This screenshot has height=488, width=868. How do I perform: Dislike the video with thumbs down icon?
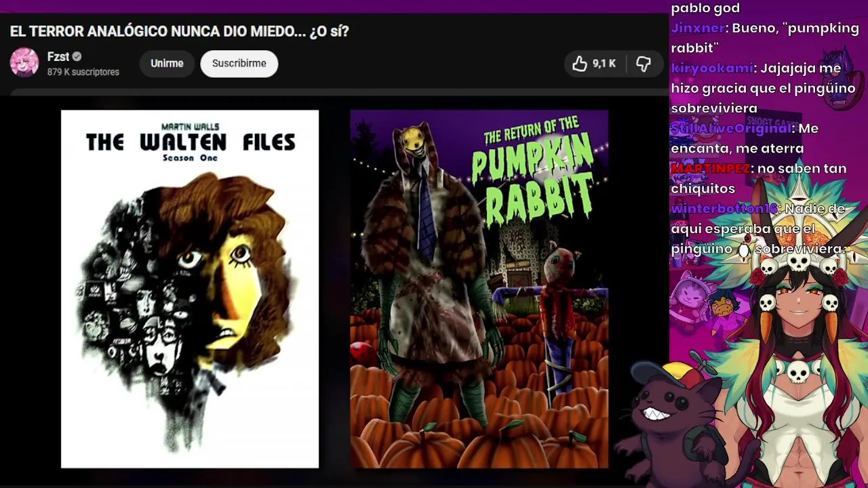(x=644, y=64)
